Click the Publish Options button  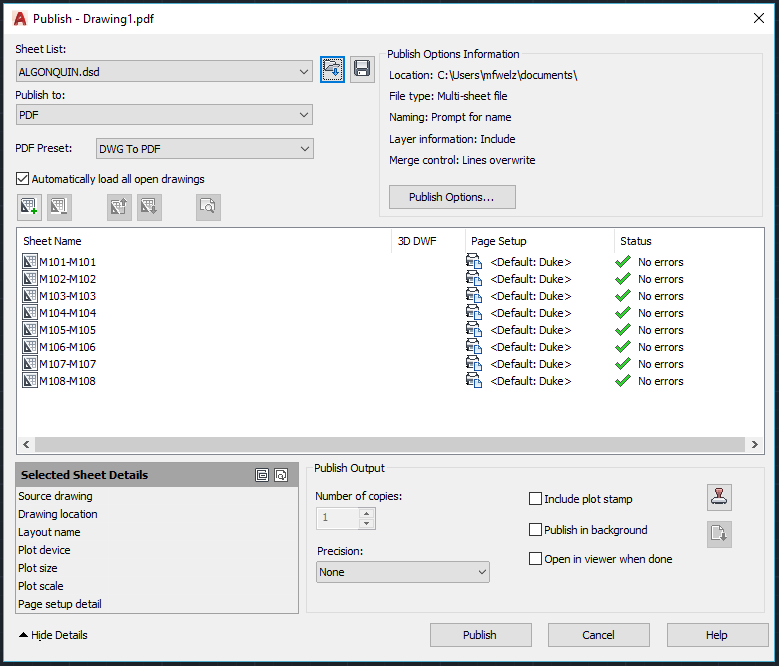tap(452, 197)
